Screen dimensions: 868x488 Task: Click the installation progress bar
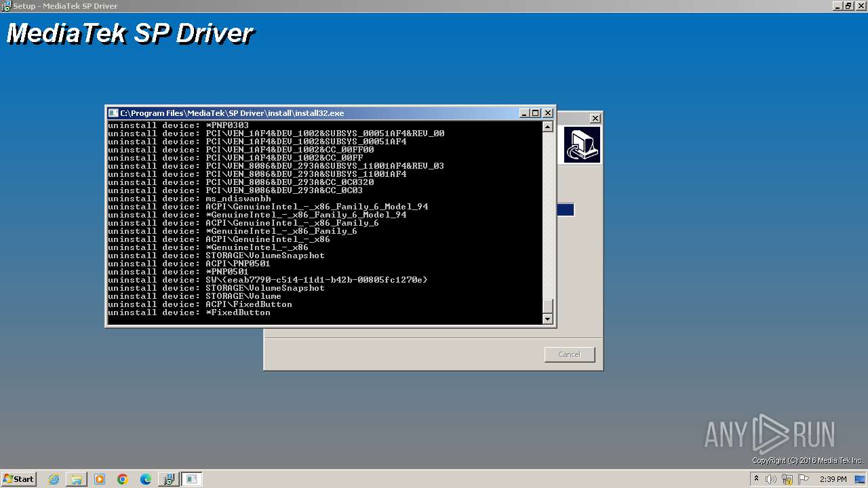[x=566, y=210]
